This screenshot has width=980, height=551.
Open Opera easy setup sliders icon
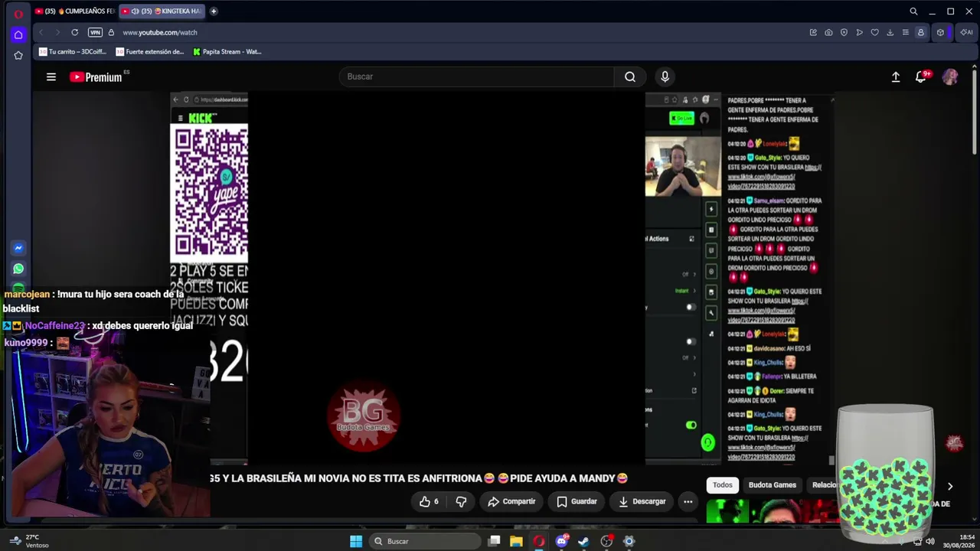click(905, 32)
